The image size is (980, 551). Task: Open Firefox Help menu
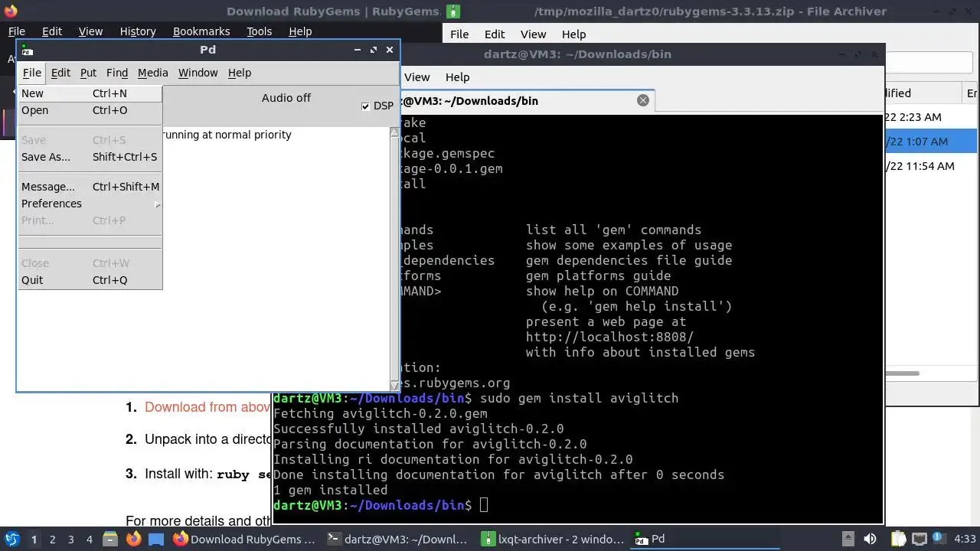pyautogui.click(x=300, y=31)
